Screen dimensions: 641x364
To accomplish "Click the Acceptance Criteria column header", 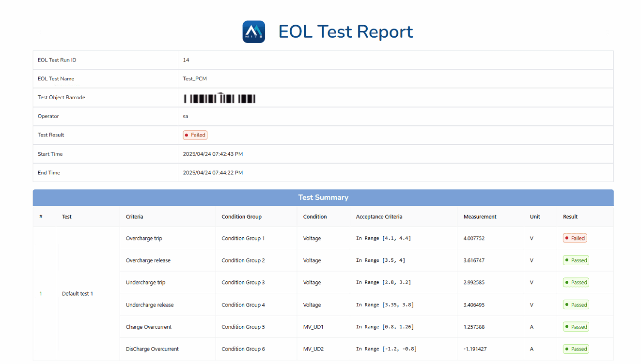I will click(x=379, y=217).
